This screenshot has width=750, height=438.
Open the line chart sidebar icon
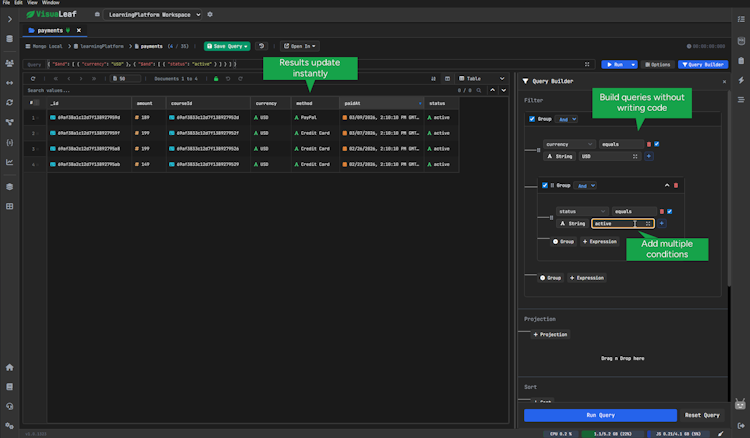pos(10,162)
